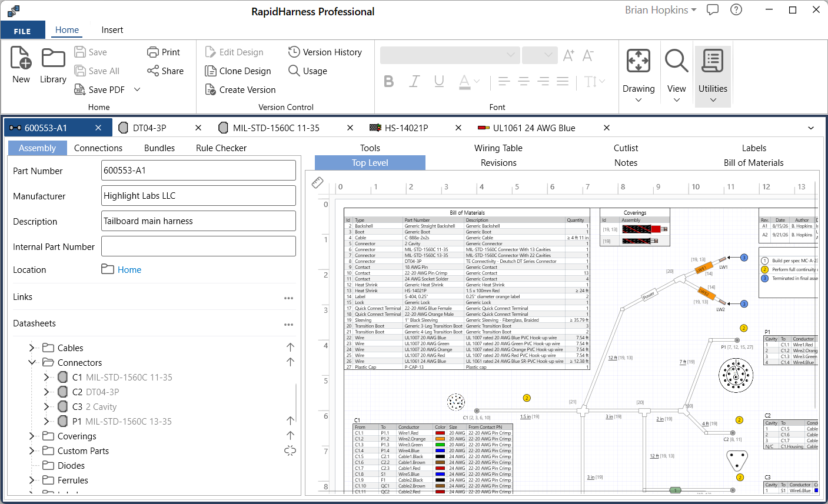Share the design
828x504 pixels.
point(165,71)
